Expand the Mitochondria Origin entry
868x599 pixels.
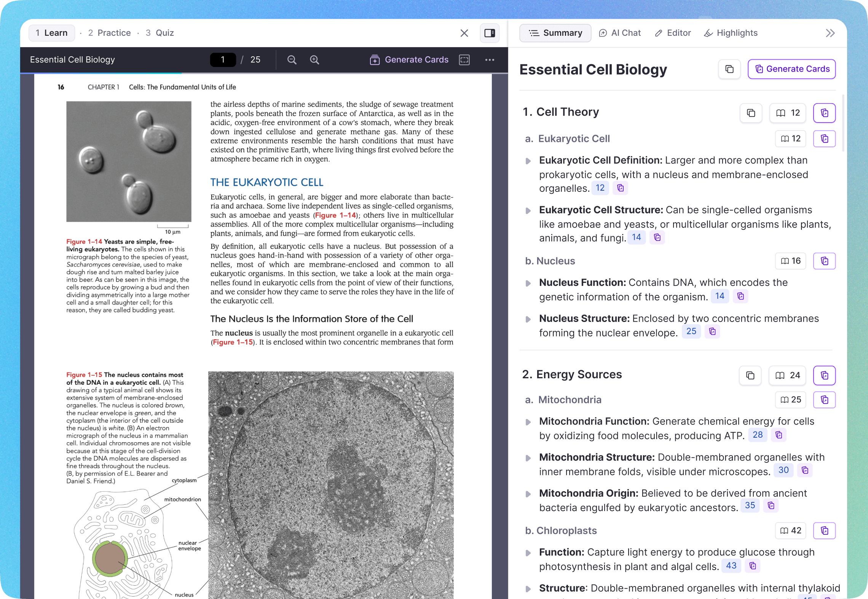click(x=528, y=493)
